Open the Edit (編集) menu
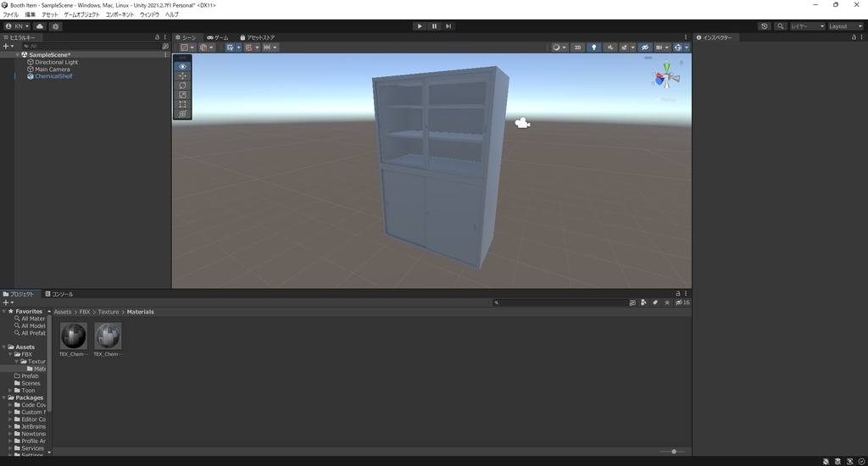The width and height of the screenshot is (868, 466). pos(30,14)
